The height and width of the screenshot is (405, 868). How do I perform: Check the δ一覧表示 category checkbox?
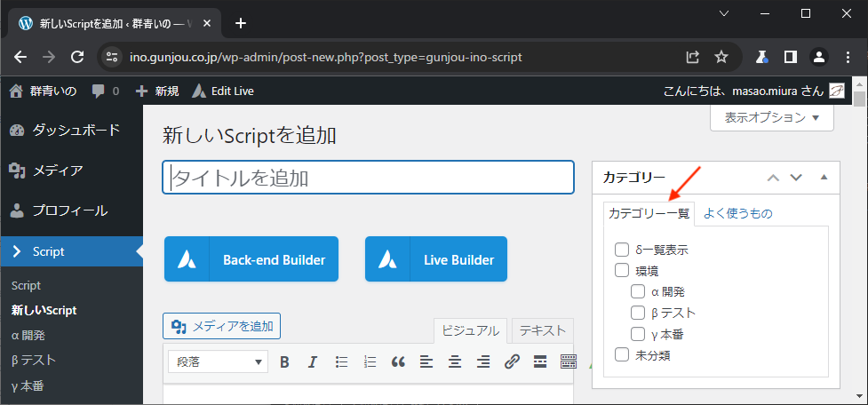click(x=622, y=250)
